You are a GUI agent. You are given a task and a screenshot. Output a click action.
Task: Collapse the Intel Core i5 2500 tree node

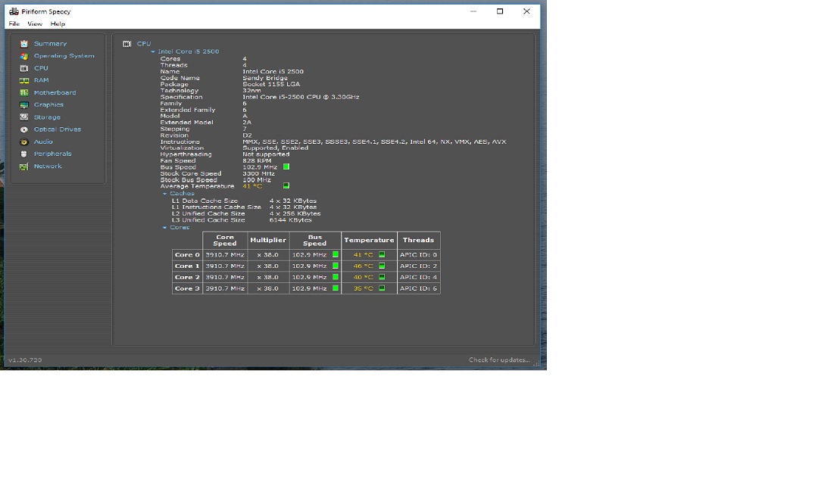153,51
